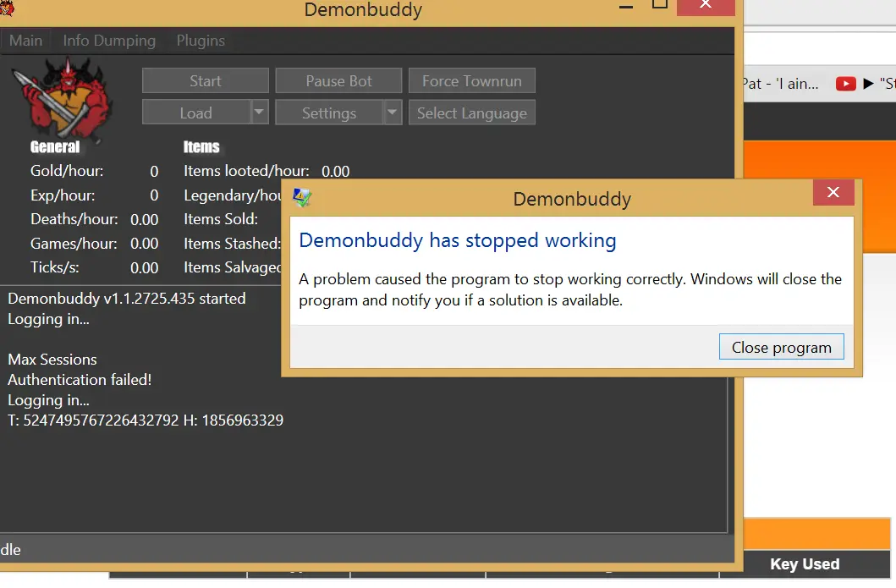Open Settings via the Settings button
The height and width of the screenshot is (588, 896).
(328, 113)
